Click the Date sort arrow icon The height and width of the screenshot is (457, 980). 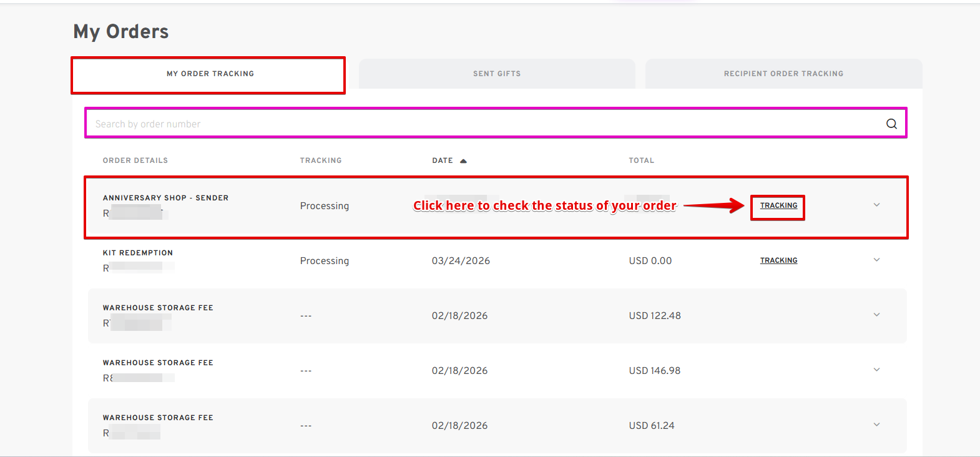[463, 161]
